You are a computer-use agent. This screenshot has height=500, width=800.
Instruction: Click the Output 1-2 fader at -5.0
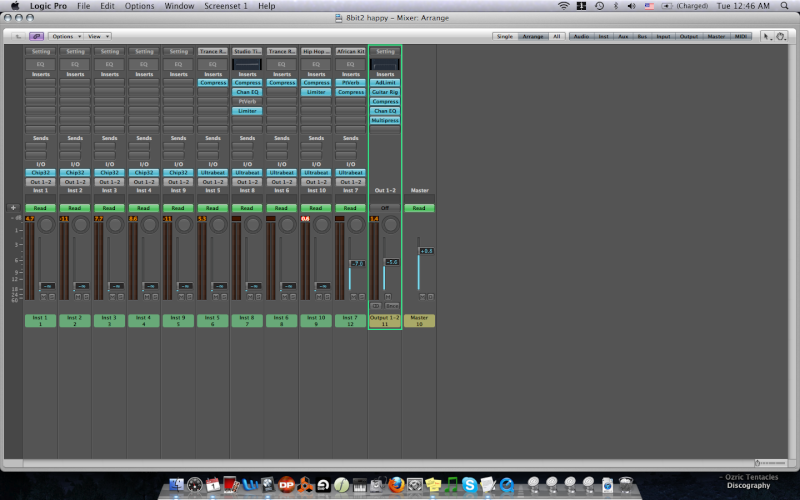click(391, 262)
